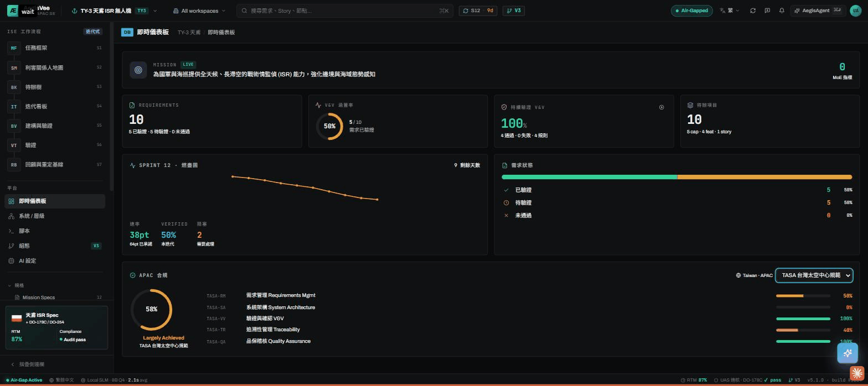Click the TASA-TR Traceability progress bar
Viewport: 868px width, 386px height.
803,330
